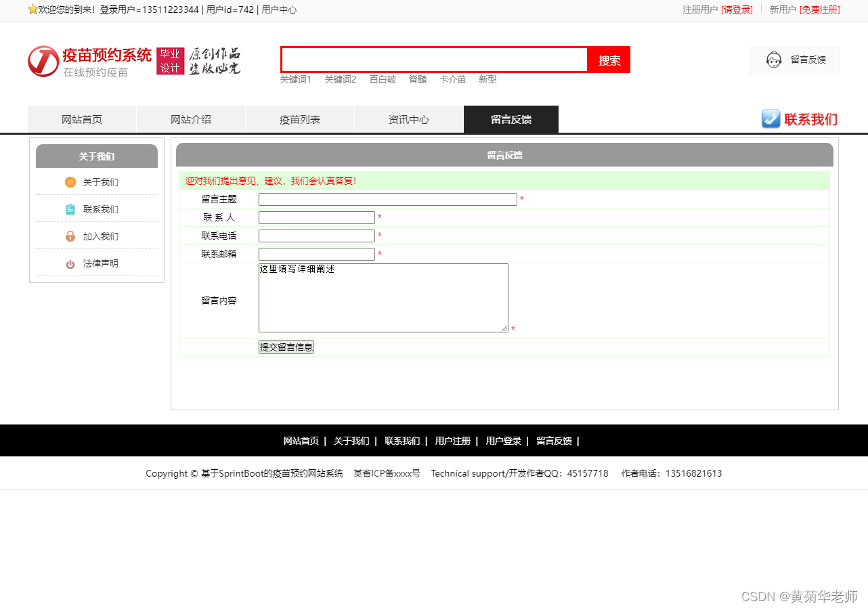Screen dimensions: 868x610
Task: Open 联系我们 in the sidebar list
Action: 100,209
